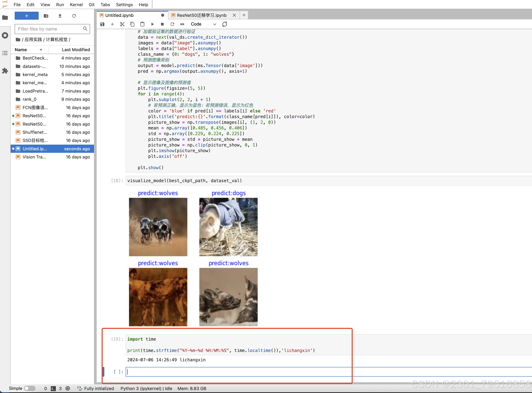This screenshot has width=532, height=393.
Task: Open the BestCheck folder in file browser
Action: (35, 58)
